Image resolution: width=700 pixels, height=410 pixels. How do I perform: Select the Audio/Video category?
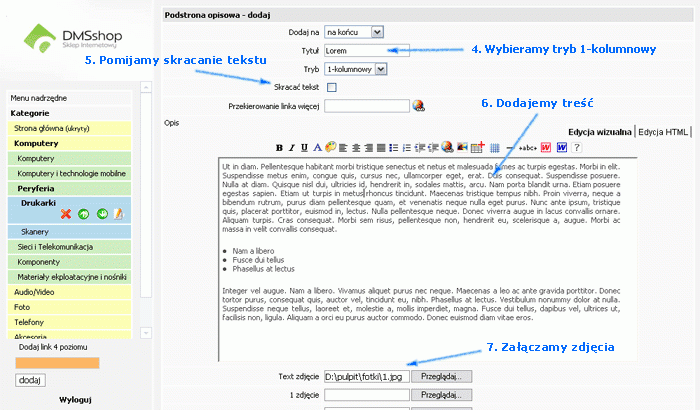(70, 292)
